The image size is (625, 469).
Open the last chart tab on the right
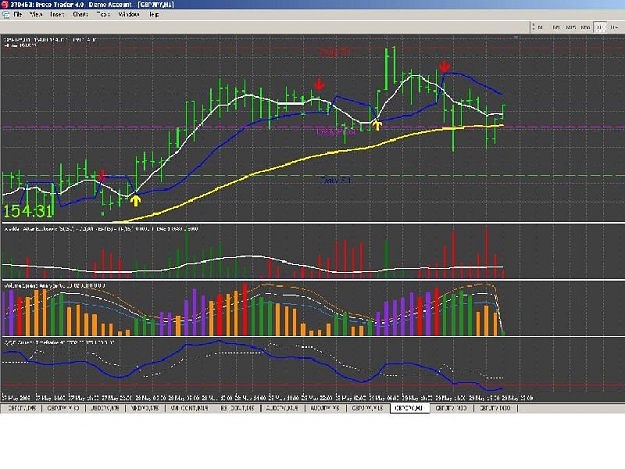coord(495,408)
